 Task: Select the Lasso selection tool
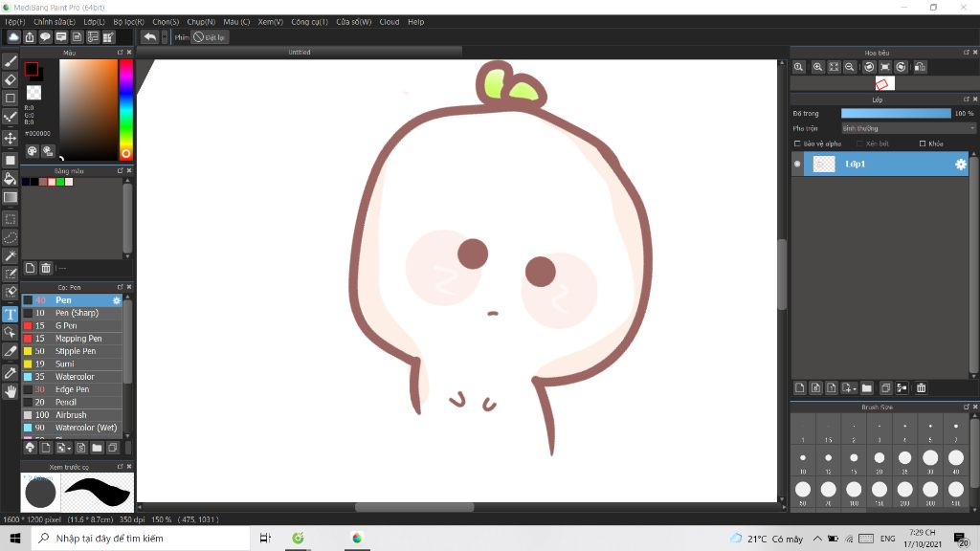(x=11, y=237)
